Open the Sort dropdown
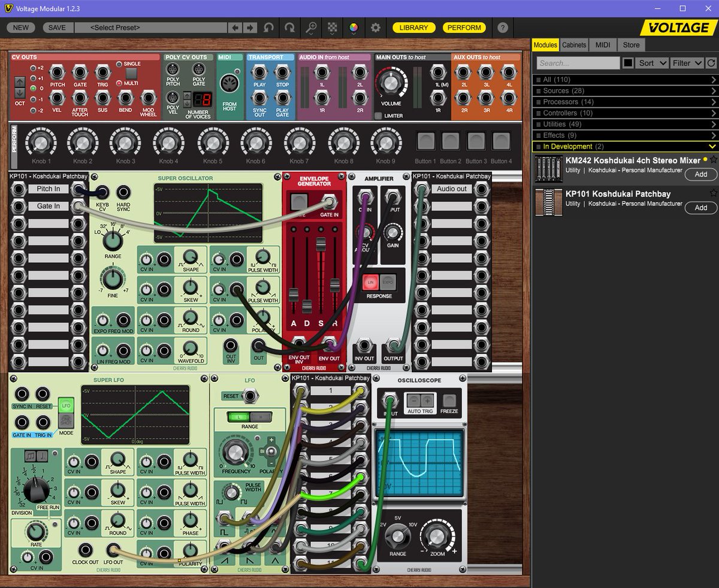719x588 pixels. (652, 63)
